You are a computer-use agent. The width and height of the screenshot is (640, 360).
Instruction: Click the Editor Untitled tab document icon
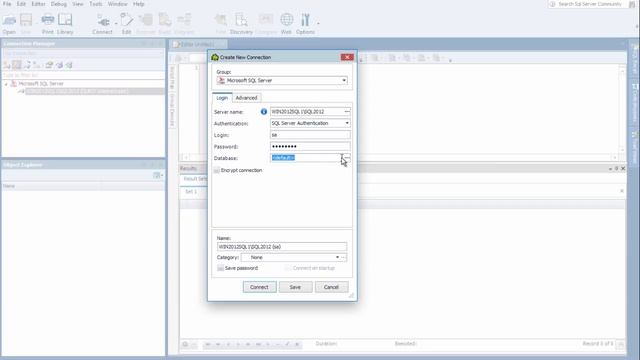point(176,44)
